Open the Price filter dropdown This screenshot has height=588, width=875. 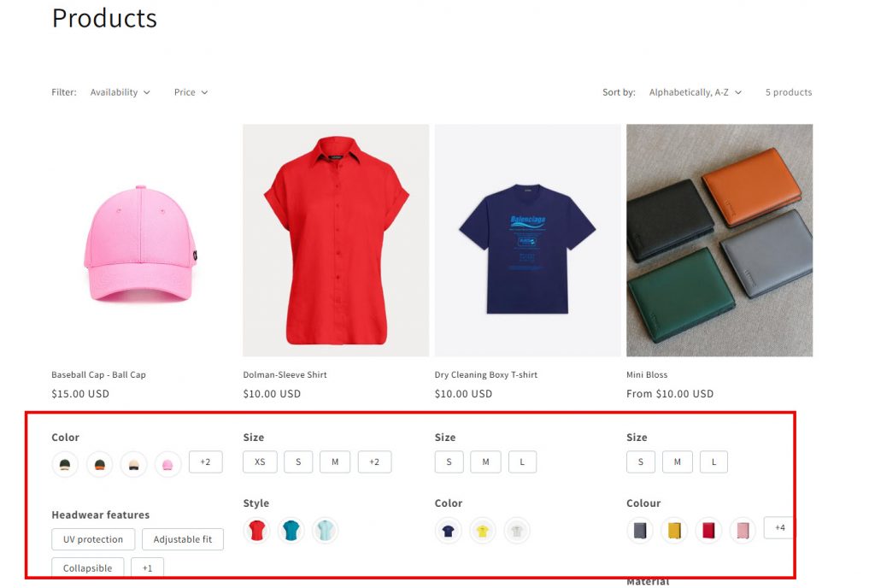pos(191,92)
